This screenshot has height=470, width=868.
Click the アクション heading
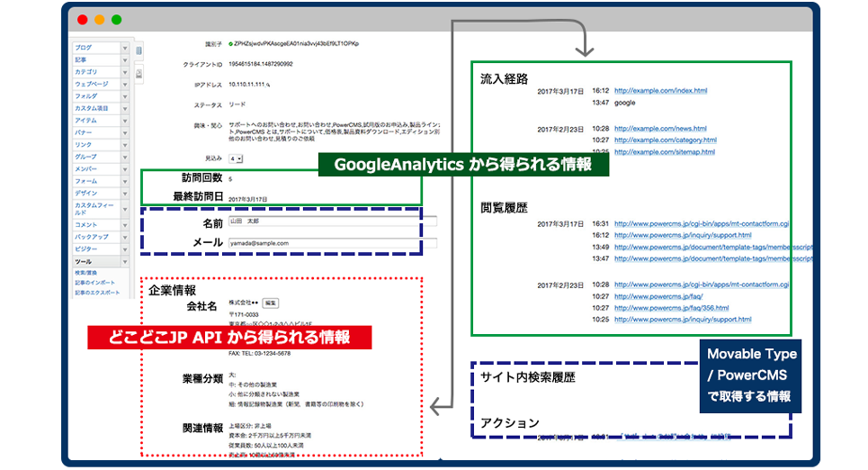(x=509, y=423)
